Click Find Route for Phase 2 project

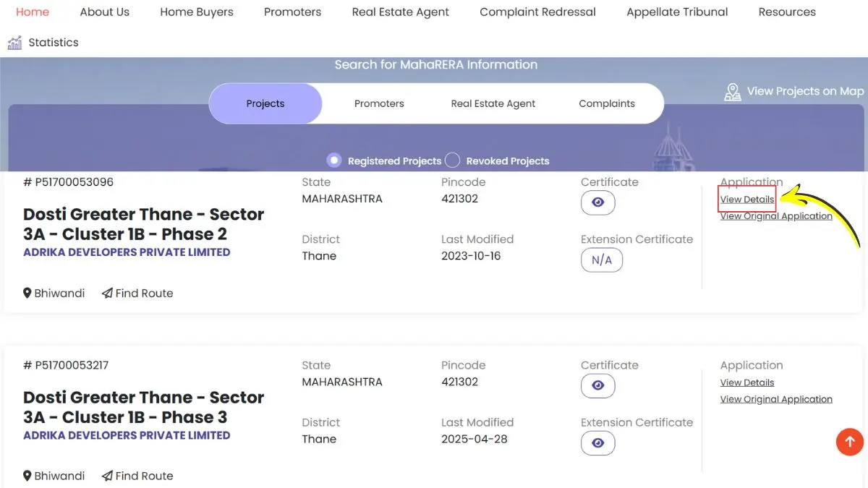(137, 293)
